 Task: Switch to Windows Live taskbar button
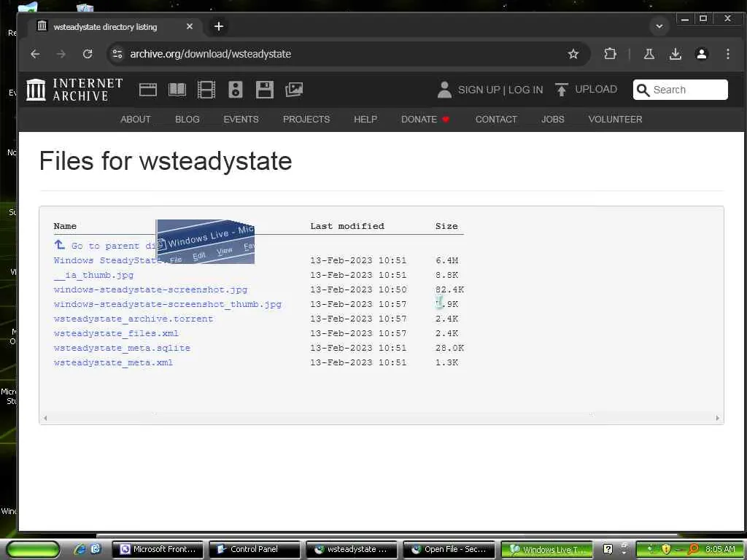click(546, 550)
